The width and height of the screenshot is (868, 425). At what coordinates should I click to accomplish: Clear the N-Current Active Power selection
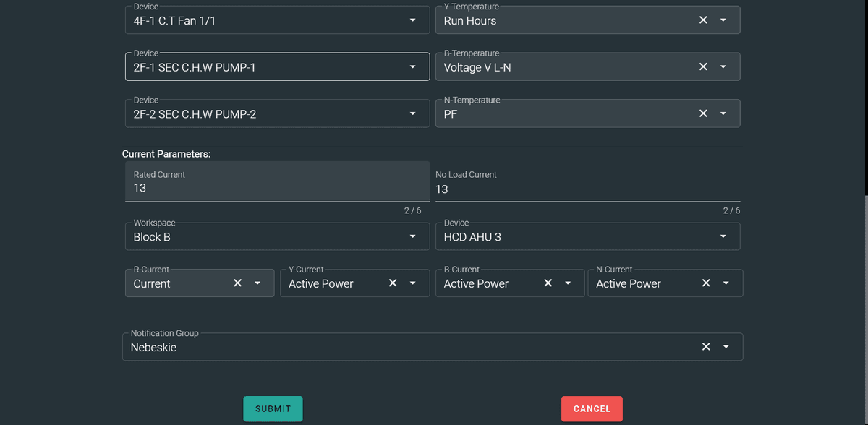point(705,283)
